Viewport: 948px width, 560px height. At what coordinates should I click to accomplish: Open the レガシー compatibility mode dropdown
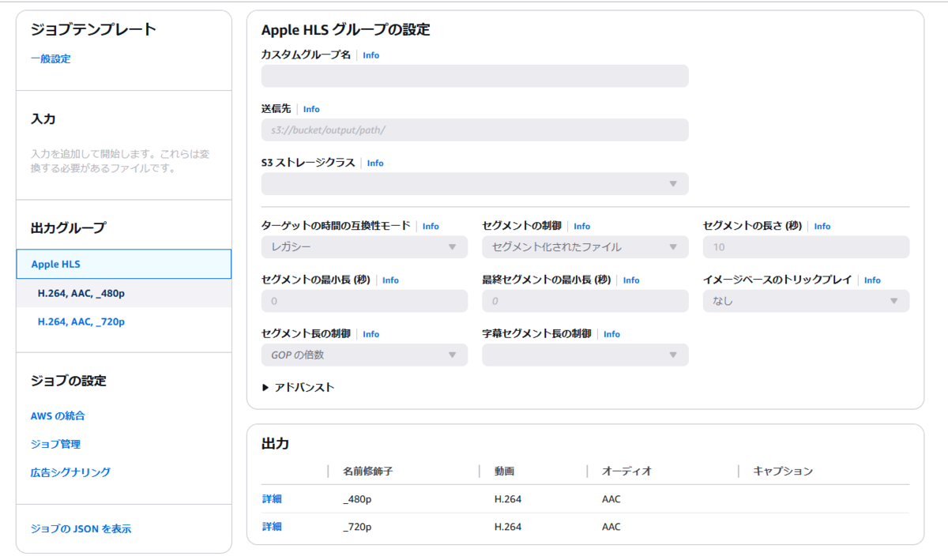click(364, 247)
